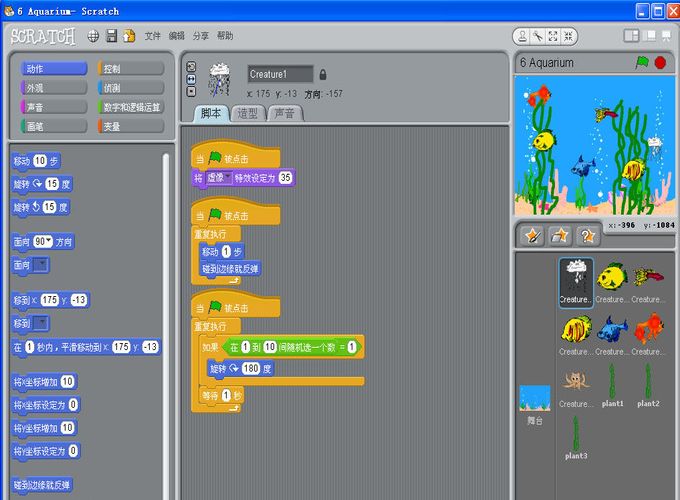This screenshot has height=500, width=680.
Task: Click the lock icon beside the sprite name
Action: (x=322, y=74)
